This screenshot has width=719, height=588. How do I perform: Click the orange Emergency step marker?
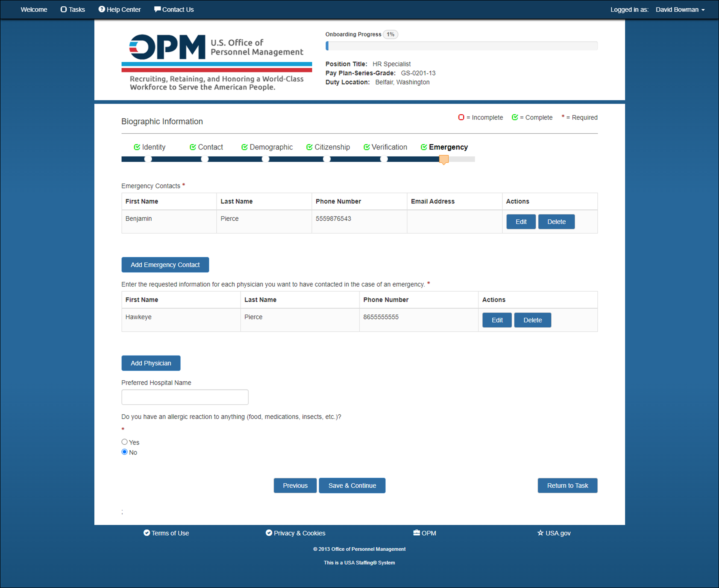(x=444, y=160)
